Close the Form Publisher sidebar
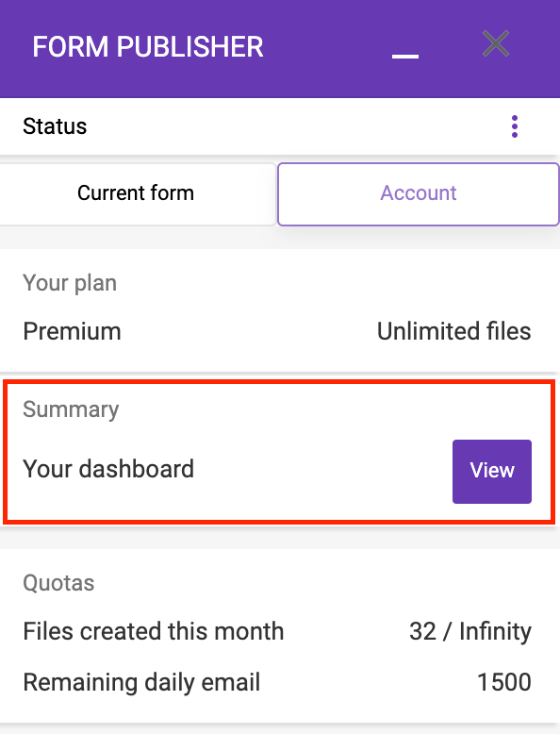 click(x=496, y=43)
